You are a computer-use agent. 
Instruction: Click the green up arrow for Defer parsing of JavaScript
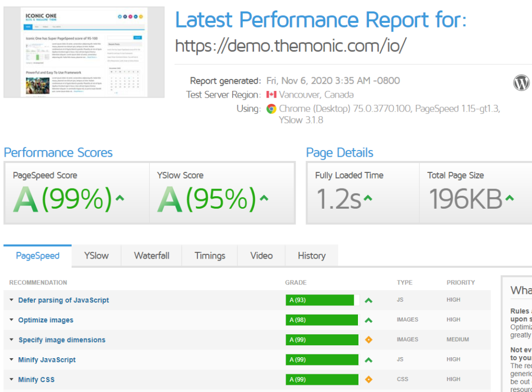click(368, 301)
